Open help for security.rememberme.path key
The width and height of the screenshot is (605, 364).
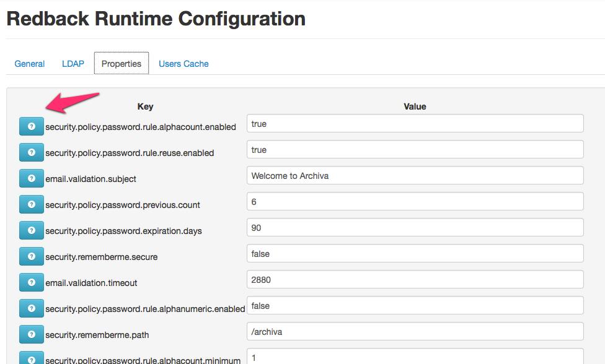[x=31, y=334]
